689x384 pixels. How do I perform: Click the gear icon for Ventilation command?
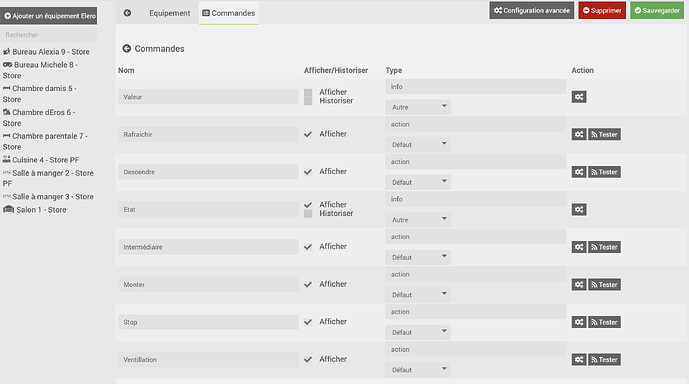(x=579, y=359)
